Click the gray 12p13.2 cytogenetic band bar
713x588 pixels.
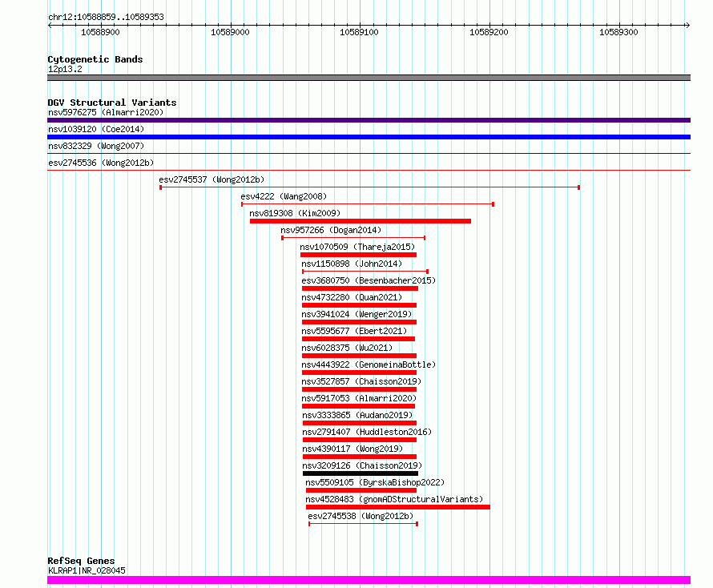(x=369, y=78)
